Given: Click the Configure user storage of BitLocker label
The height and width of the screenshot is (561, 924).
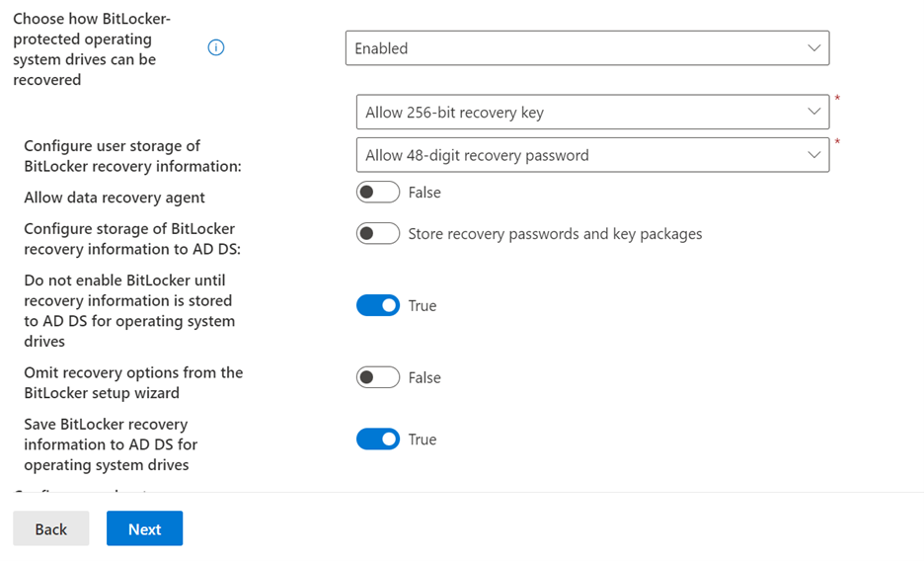Looking at the screenshot, I should coord(132,156).
